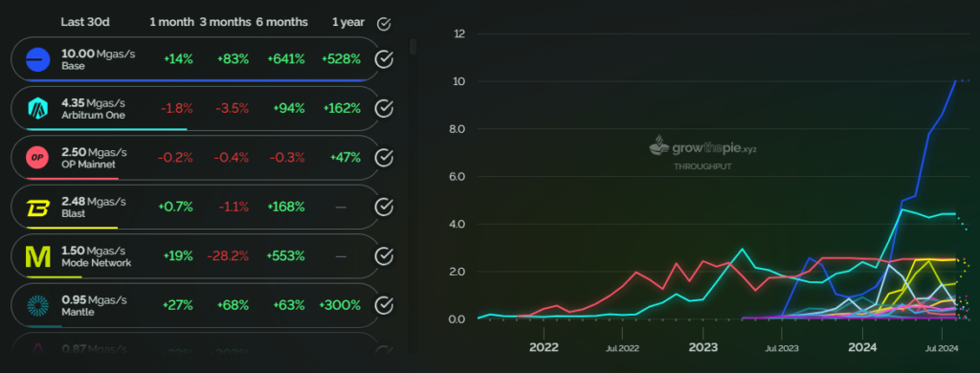Click OP Mainnet -0.3% value
This screenshot has width=980, height=373.
287,158
